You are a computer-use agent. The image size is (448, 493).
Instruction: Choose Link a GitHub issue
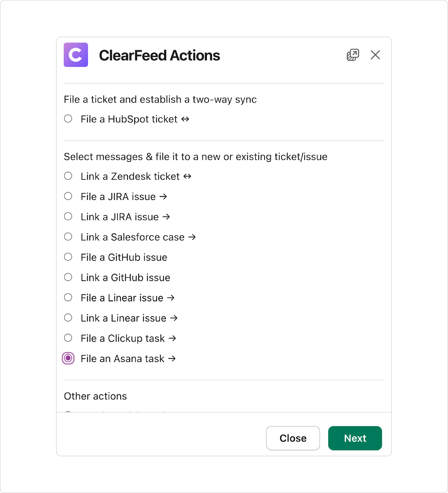pos(68,277)
